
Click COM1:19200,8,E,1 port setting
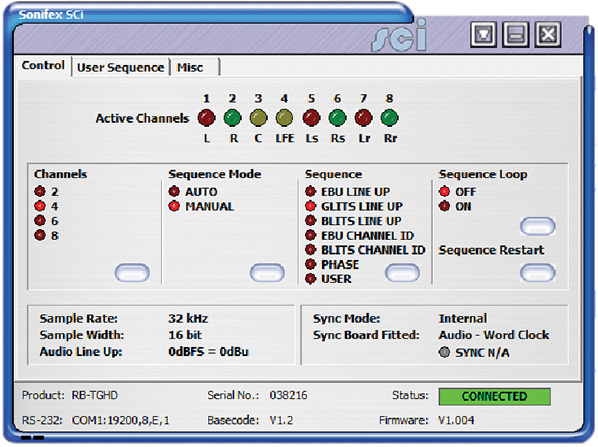point(121,420)
